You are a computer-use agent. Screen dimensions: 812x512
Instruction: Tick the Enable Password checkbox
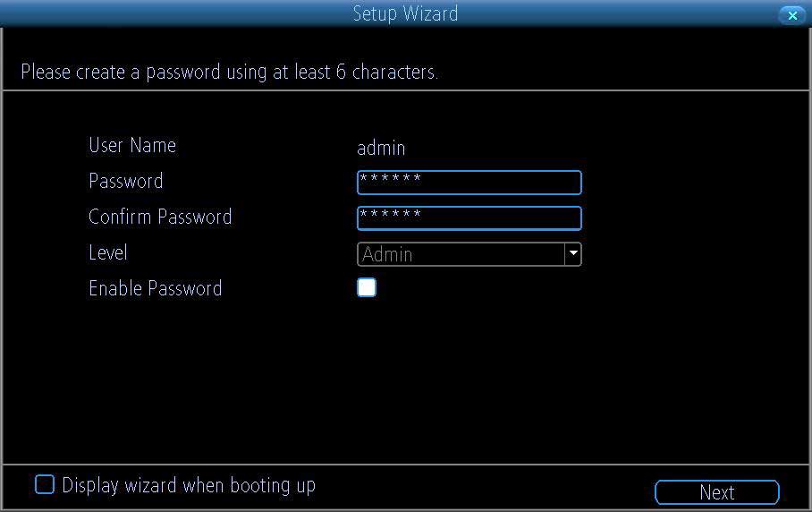point(367,287)
